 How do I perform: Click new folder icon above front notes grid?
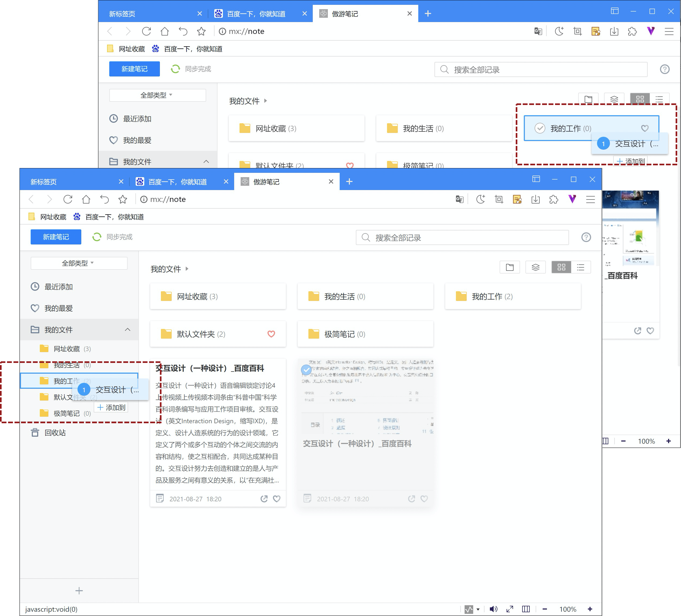click(510, 267)
